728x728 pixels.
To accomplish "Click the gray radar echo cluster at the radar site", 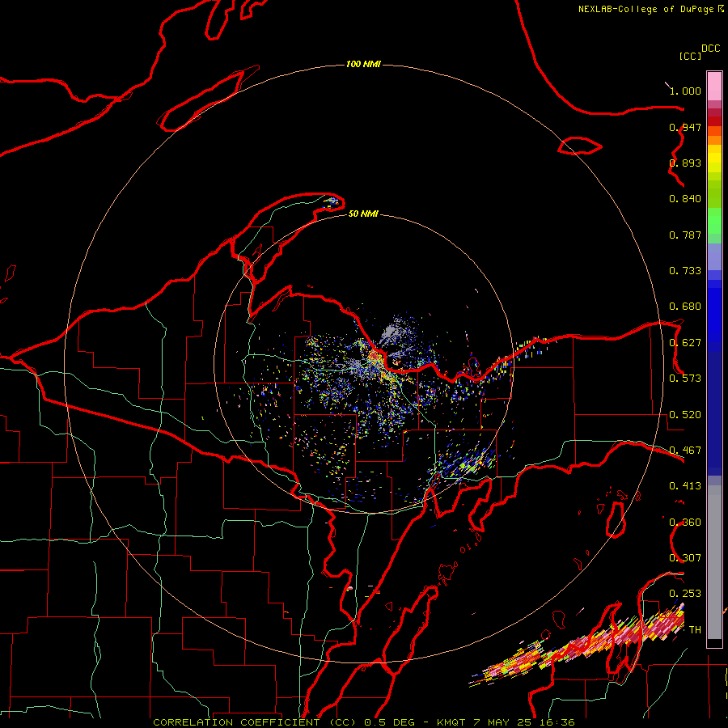I will tap(392, 333).
